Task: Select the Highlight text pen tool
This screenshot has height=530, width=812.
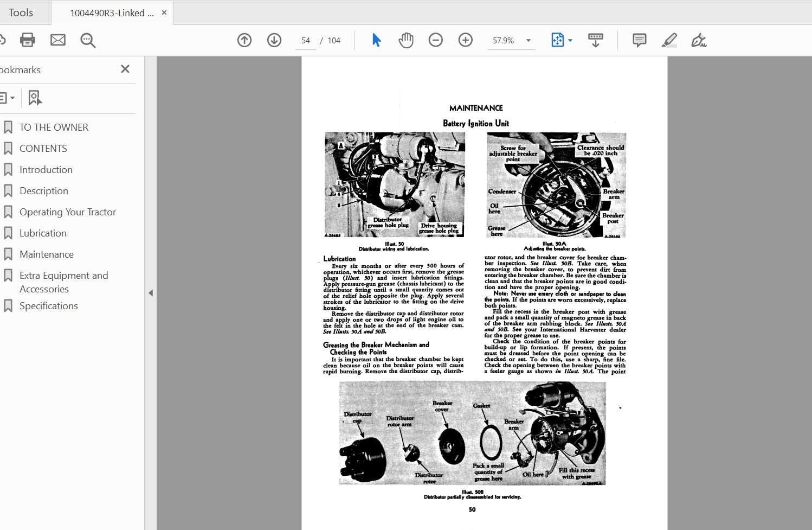Action: point(669,40)
